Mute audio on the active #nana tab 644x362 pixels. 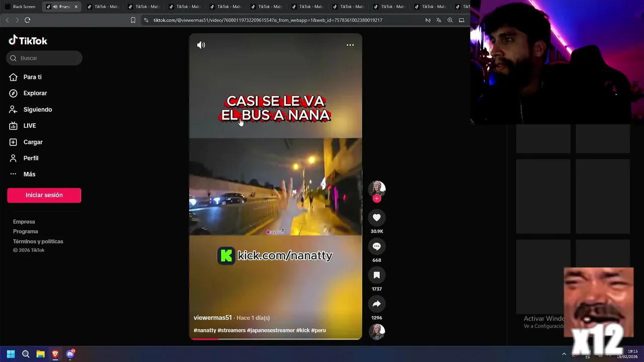[x=55, y=7]
